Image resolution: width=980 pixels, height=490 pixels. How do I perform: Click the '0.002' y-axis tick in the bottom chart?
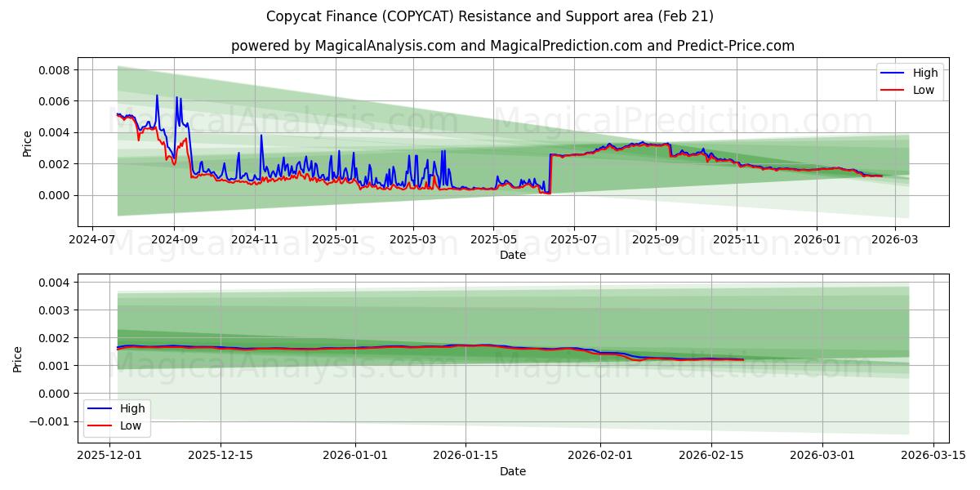coord(56,338)
